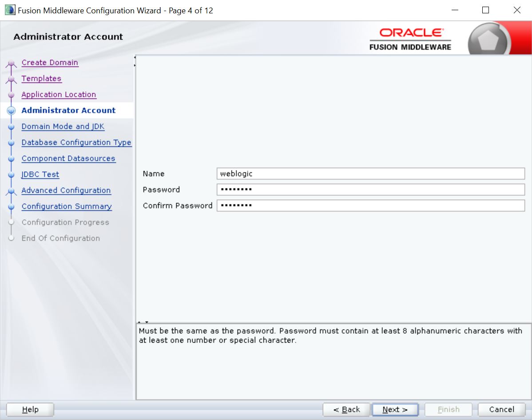Screen dimensions: 532x420
Task: Focus the Confirm Password field
Action: point(370,206)
